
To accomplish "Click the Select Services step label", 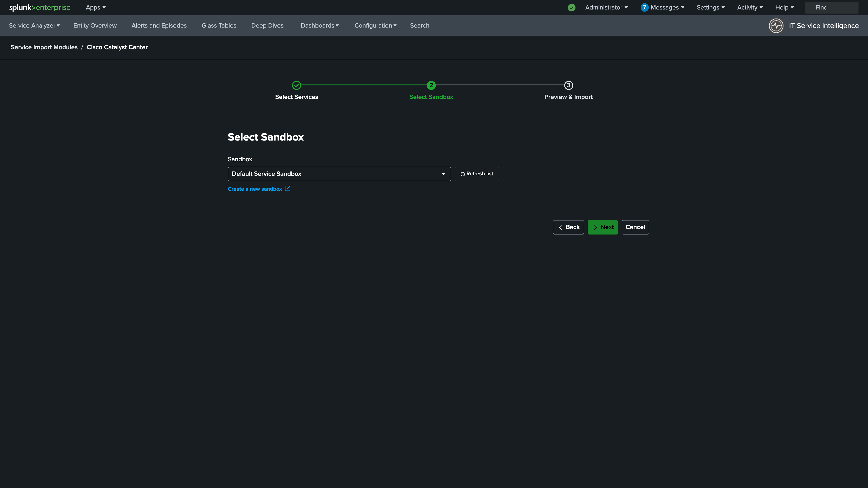I will (x=297, y=97).
